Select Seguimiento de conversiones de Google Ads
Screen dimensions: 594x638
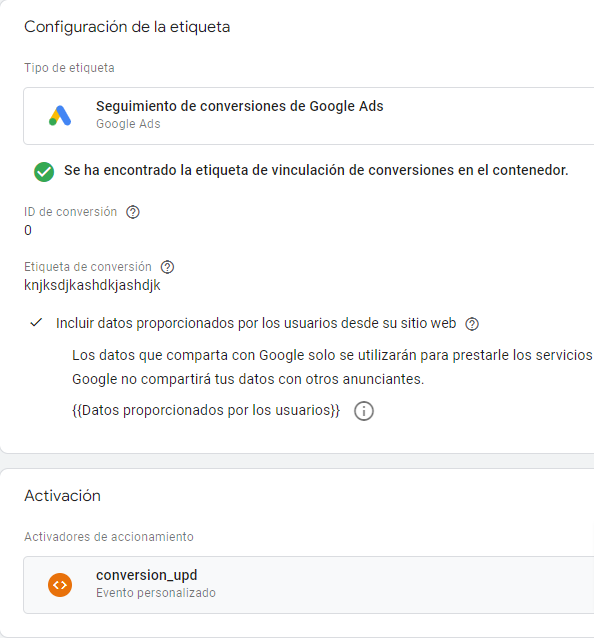pyautogui.click(x=308, y=116)
